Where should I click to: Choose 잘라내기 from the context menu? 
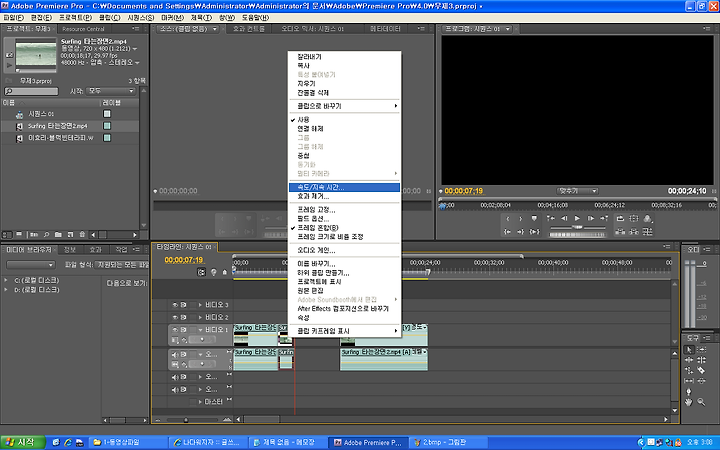point(344,57)
